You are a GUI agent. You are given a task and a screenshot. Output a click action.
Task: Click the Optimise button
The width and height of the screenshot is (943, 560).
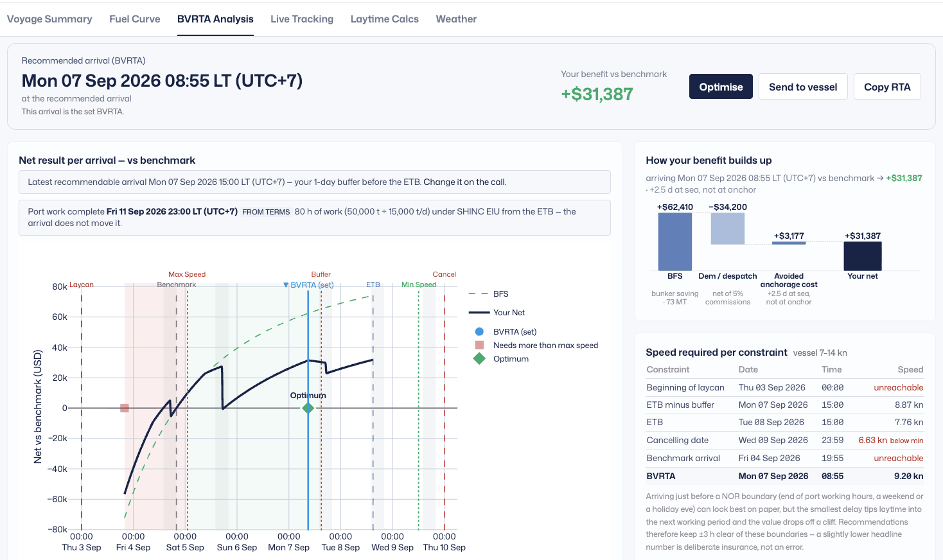721,87
